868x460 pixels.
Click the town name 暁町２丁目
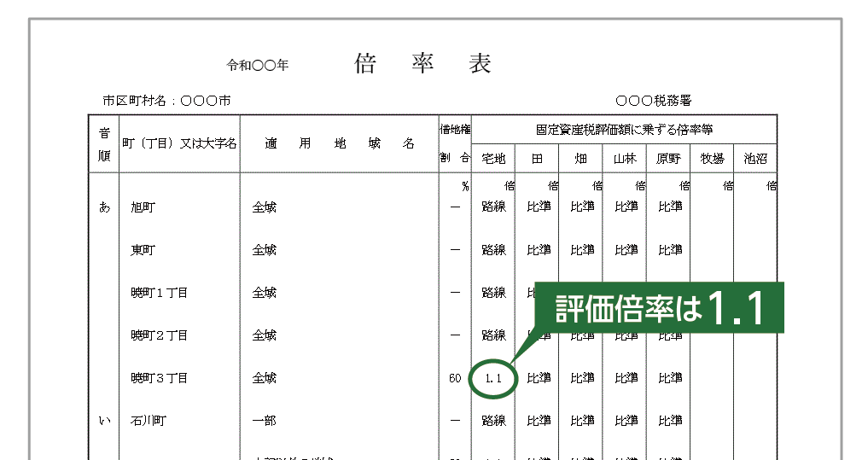[160, 335]
